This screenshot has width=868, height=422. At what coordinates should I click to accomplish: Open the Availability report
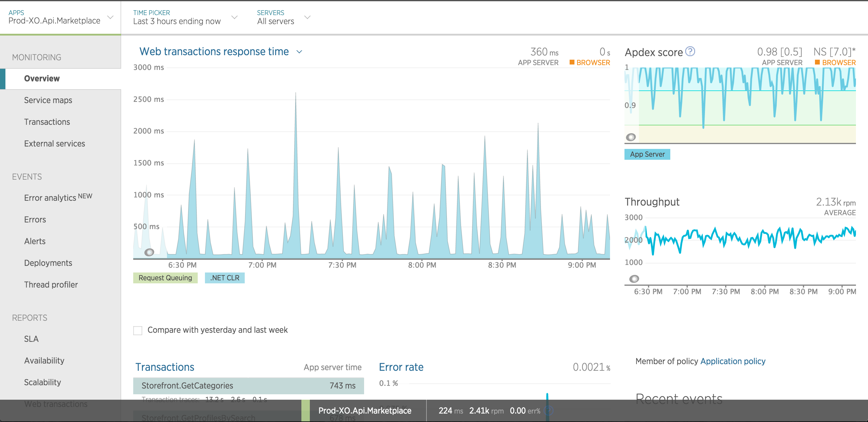(44, 361)
